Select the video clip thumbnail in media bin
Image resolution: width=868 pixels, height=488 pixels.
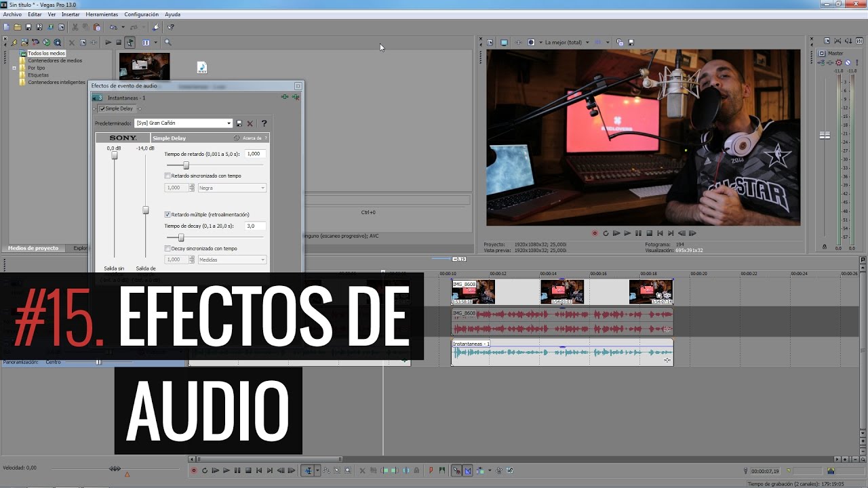pos(144,66)
